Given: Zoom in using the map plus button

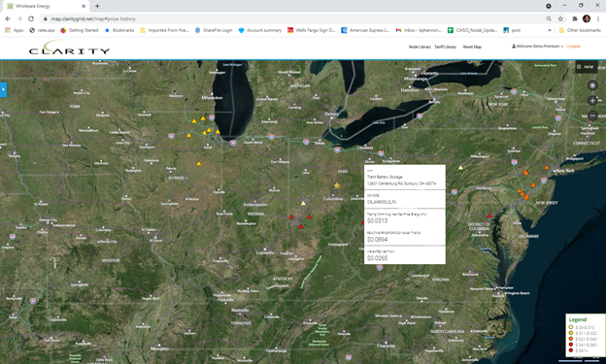Looking at the screenshot, I should 592,101.
